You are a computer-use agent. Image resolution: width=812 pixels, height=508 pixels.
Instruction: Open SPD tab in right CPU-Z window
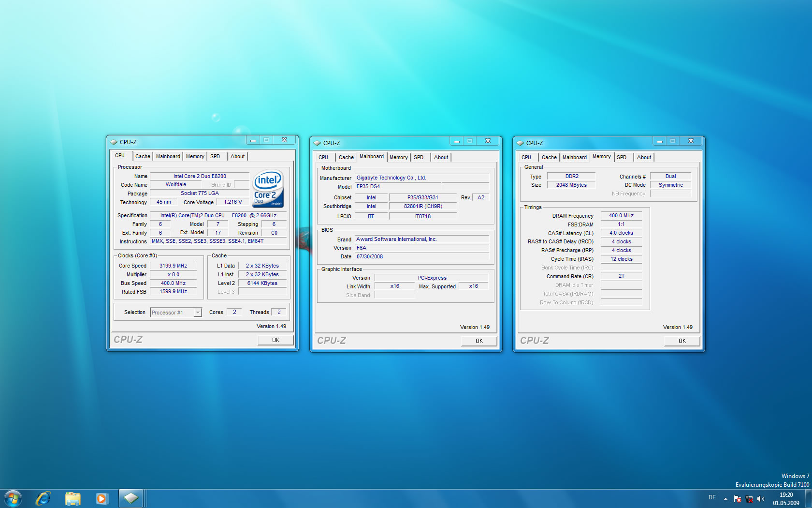click(x=622, y=158)
